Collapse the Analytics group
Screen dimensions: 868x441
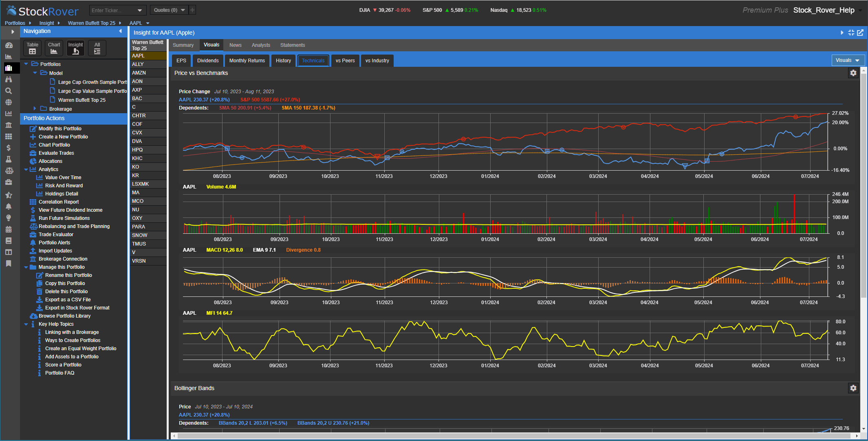point(26,169)
